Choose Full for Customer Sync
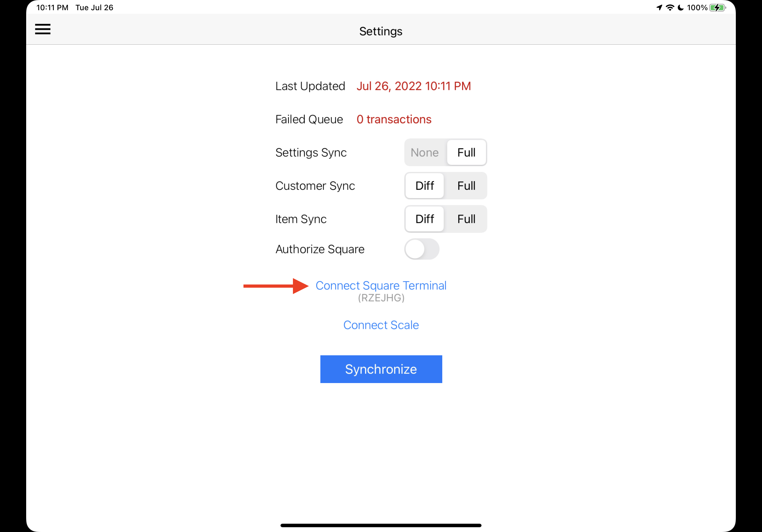Image resolution: width=762 pixels, height=532 pixels. click(466, 186)
